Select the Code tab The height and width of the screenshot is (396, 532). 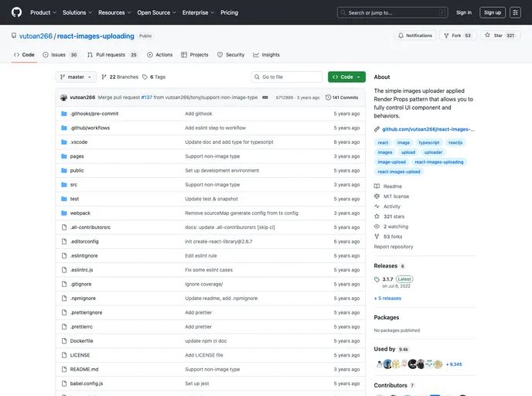click(x=24, y=55)
